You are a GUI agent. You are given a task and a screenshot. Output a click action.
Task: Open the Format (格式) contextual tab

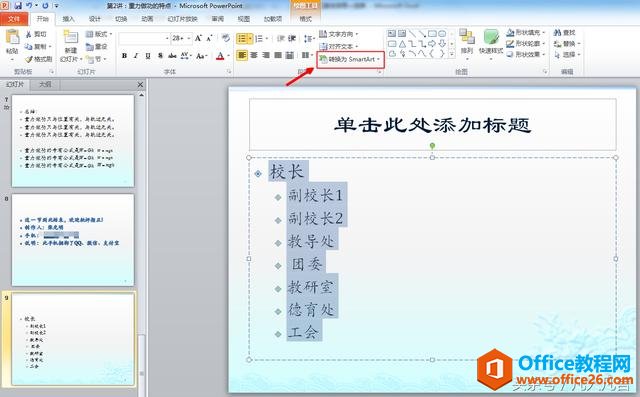[x=305, y=19]
